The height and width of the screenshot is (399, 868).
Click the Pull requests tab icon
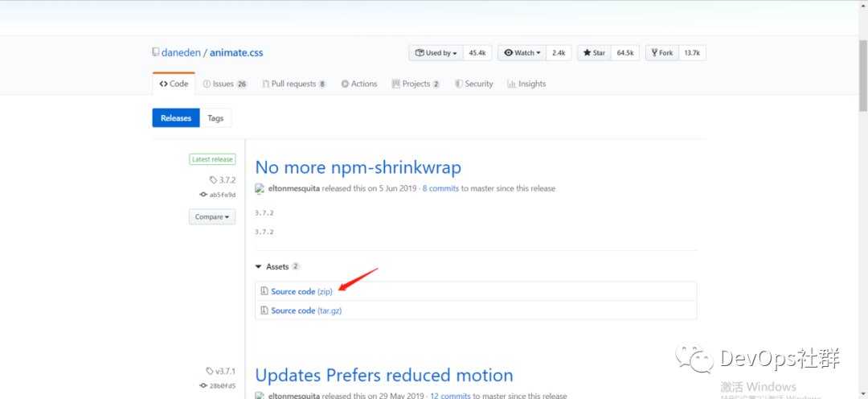[266, 84]
